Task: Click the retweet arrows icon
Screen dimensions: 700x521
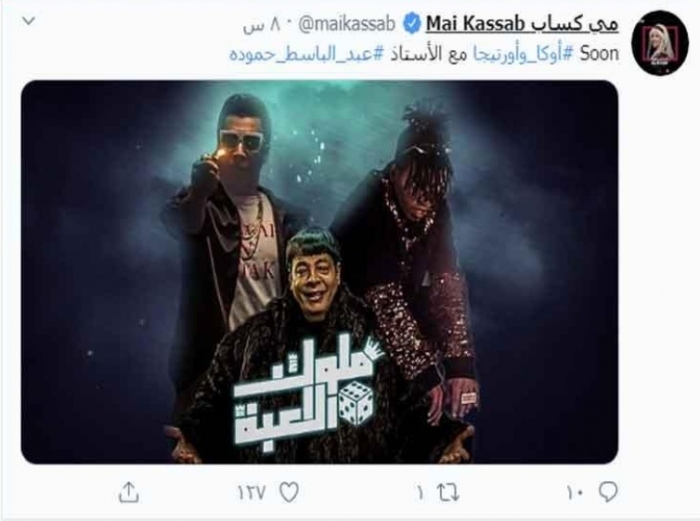Action: coord(448,493)
